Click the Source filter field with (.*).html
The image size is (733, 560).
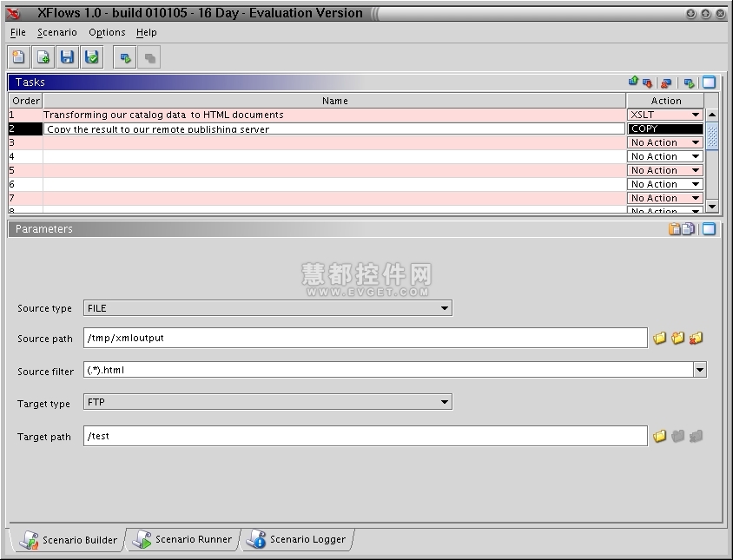[388, 370]
